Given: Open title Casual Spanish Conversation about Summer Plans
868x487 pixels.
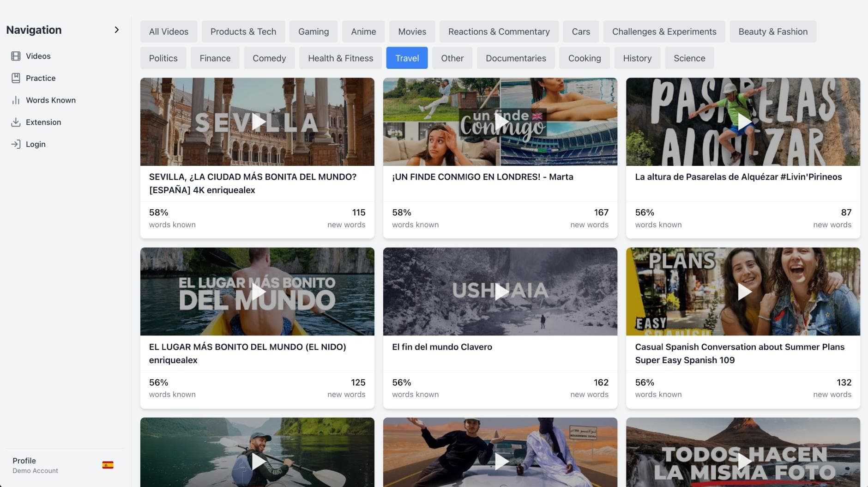Looking at the screenshot, I should [x=740, y=353].
